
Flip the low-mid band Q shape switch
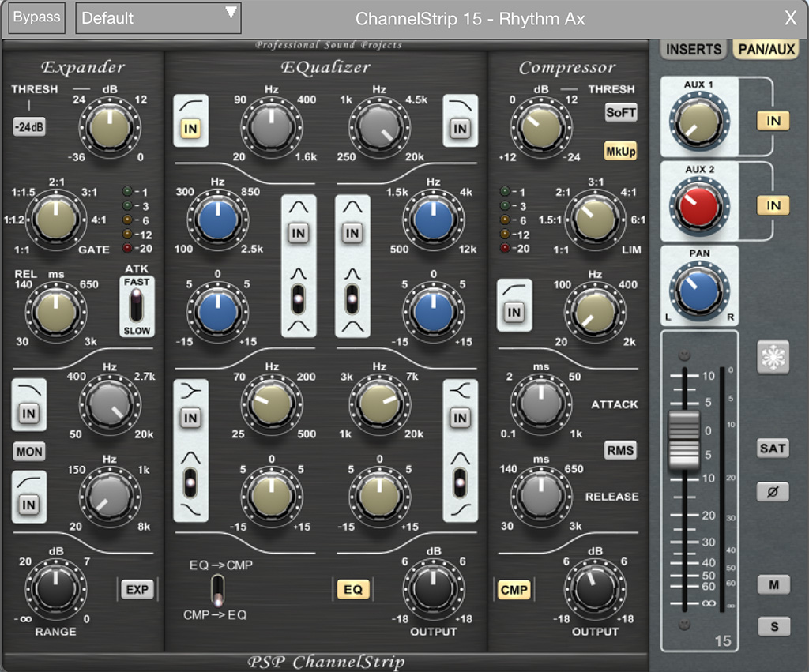(x=299, y=299)
